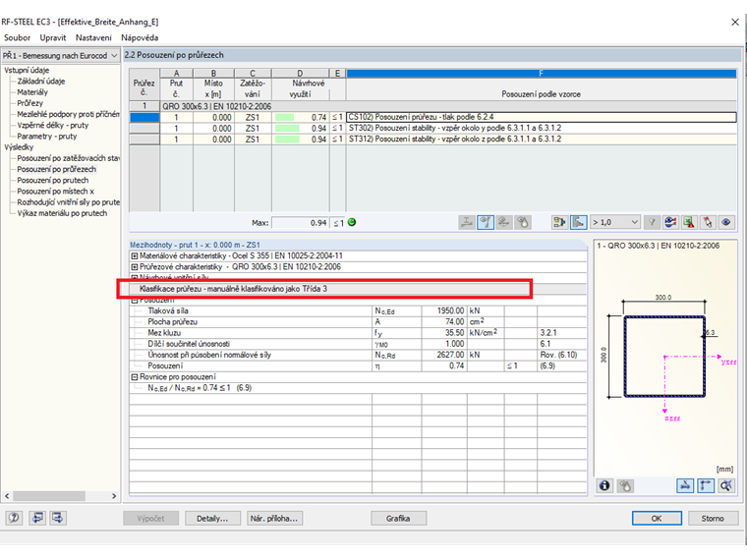Toggle the result diagram color-scale icon
The image size is (747, 560).
(x=578, y=222)
